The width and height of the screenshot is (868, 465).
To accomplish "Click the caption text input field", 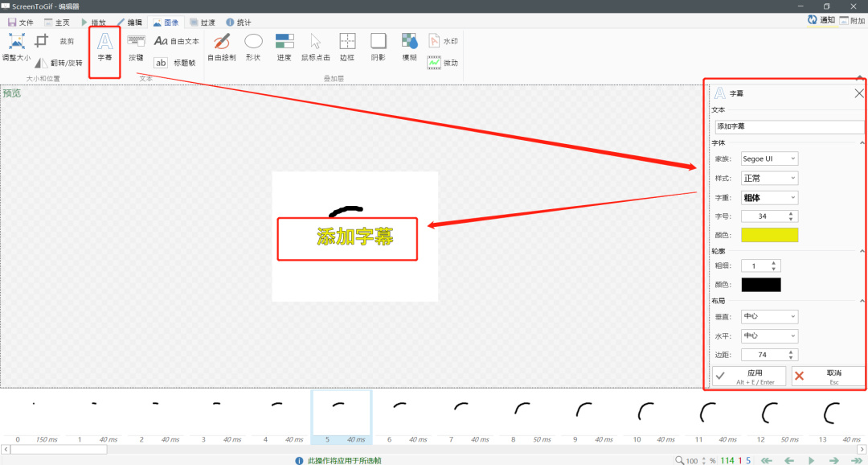I will [x=789, y=126].
